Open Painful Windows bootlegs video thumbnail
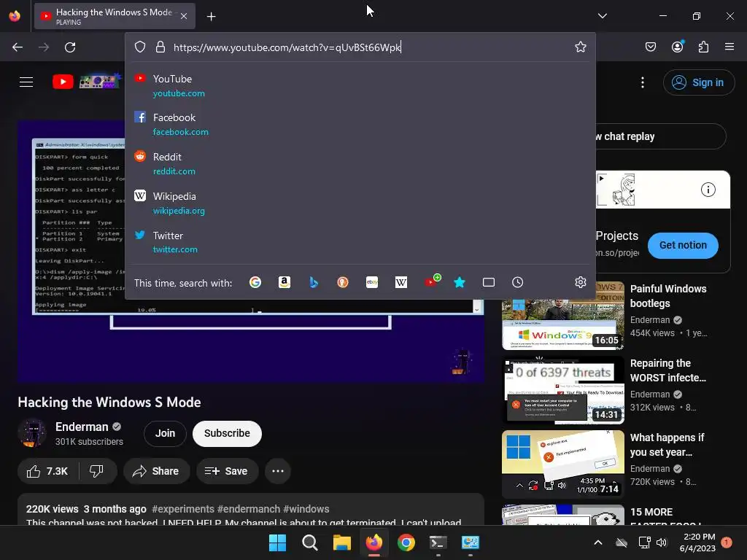The width and height of the screenshot is (747, 560). tap(563, 316)
